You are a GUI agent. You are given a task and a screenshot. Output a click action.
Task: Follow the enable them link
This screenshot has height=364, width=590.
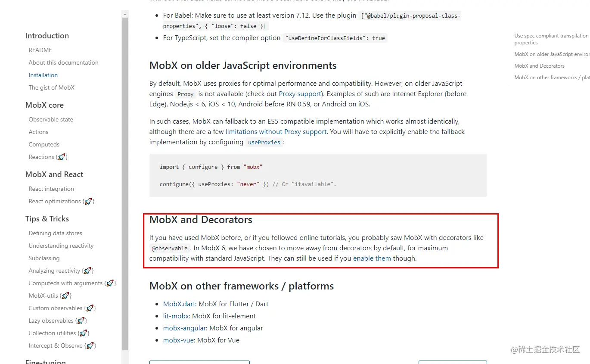pos(372,258)
